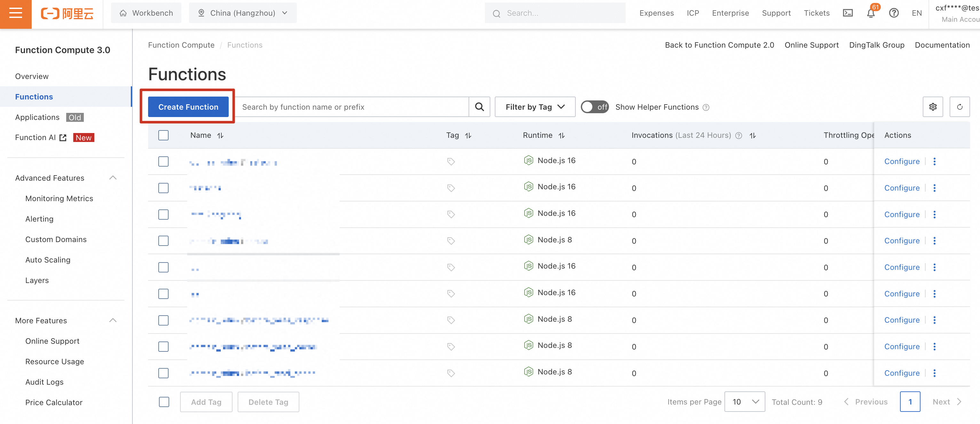Collapse the Advanced Features section
Screen dimensions: 980x424
(113, 178)
